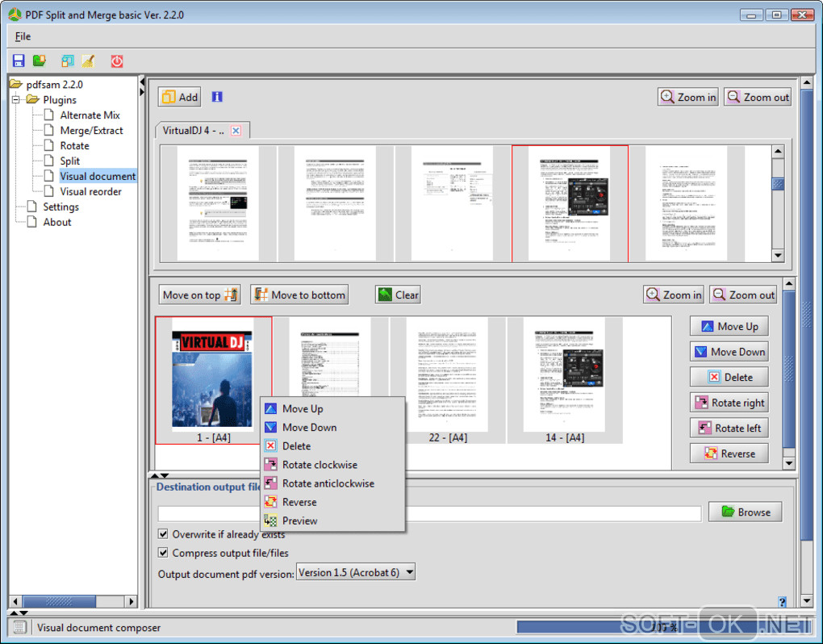Viewport: 823px width, 644px height.
Task: Toggle Overwrite if already exists checkbox
Action: [x=163, y=534]
